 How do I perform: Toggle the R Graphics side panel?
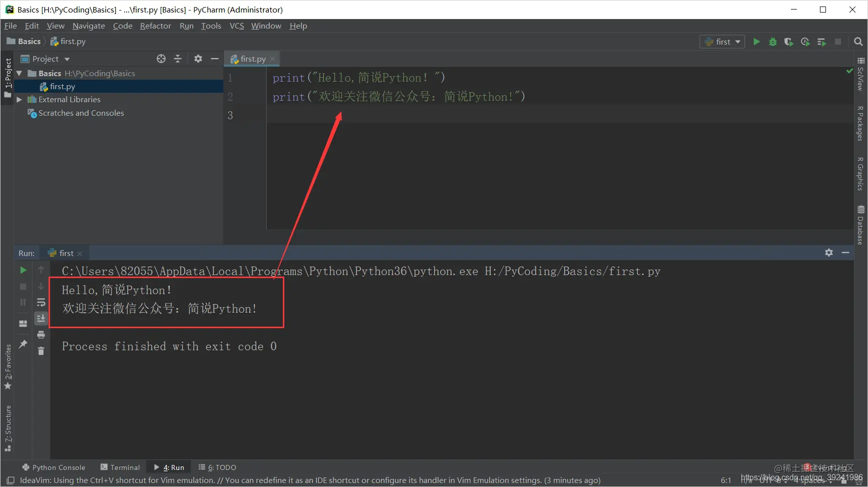(860, 174)
